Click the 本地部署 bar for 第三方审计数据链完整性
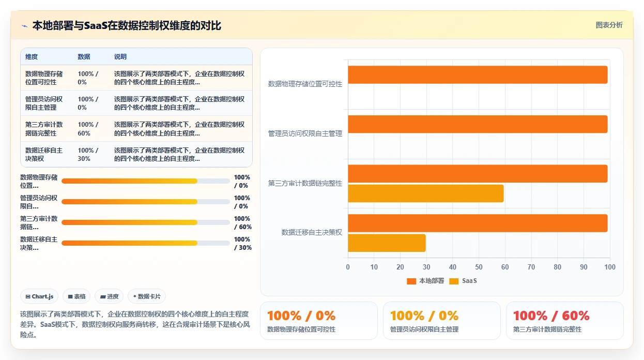Screen dimensions: 644x360 coord(478,174)
